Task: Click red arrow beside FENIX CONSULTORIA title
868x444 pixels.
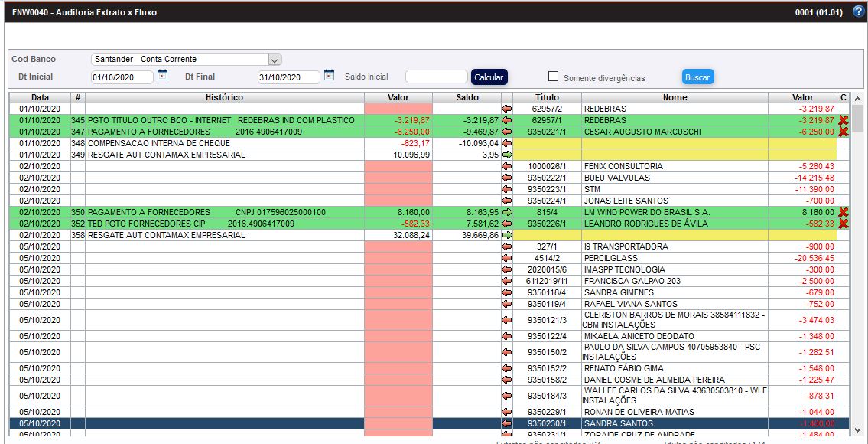Action: tap(506, 166)
